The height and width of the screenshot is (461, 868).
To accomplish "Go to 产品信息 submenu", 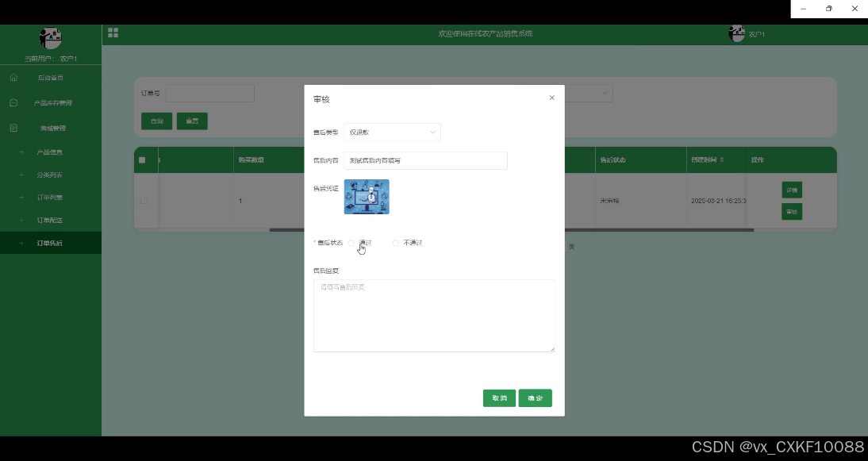I will point(50,152).
